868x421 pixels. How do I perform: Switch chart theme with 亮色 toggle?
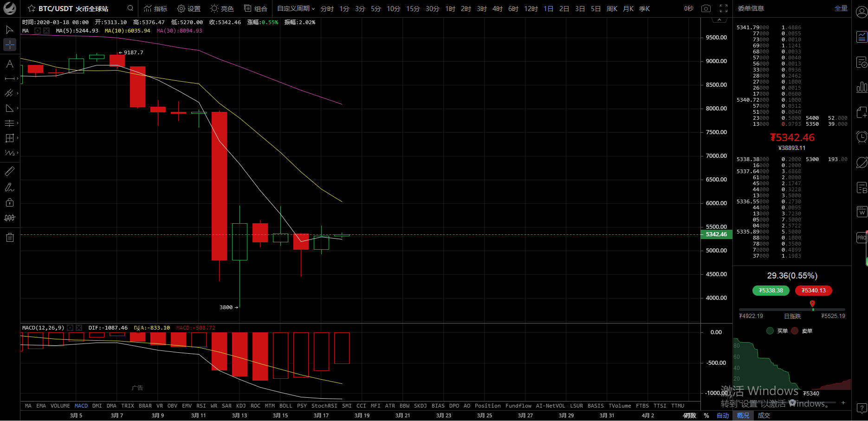click(x=222, y=8)
